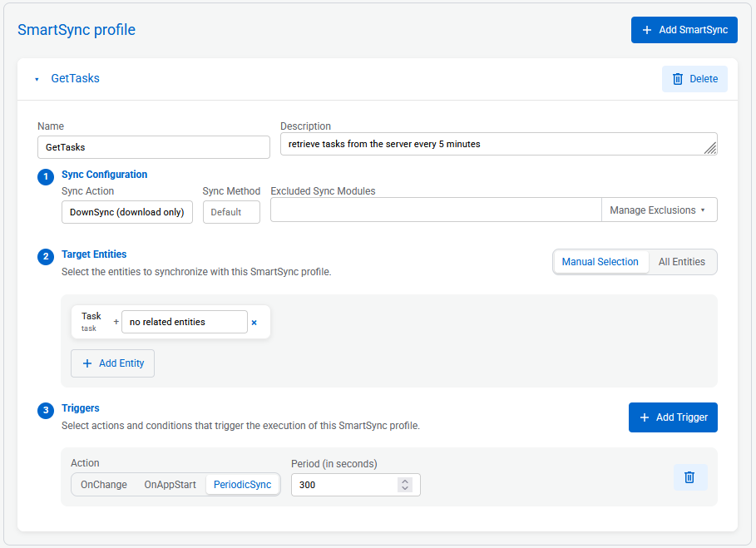
Task: Delete the GetTasks SmartSync profile
Action: click(694, 79)
